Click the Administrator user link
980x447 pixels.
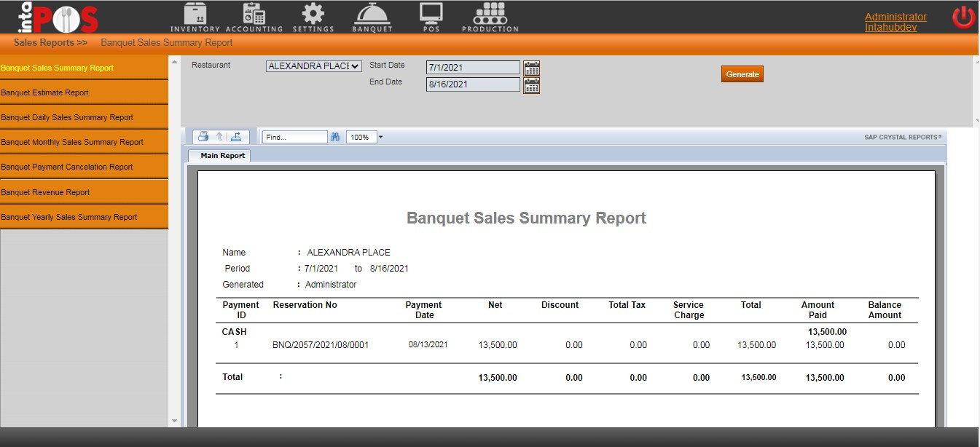895,17
